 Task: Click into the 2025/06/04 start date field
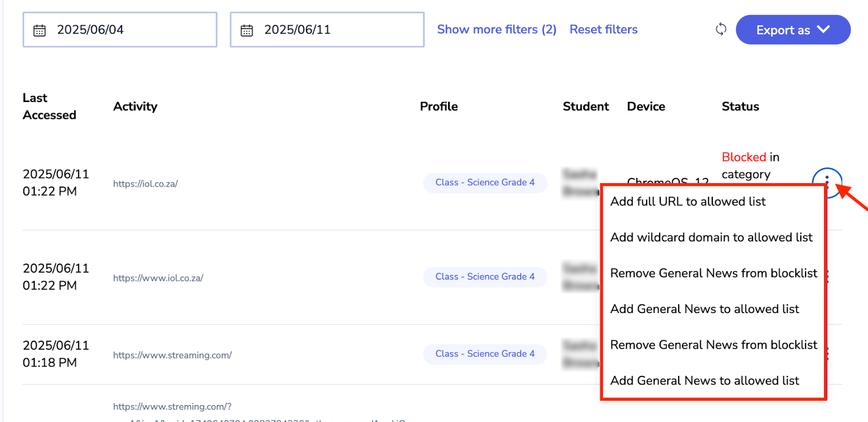pyautogui.click(x=130, y=30)
